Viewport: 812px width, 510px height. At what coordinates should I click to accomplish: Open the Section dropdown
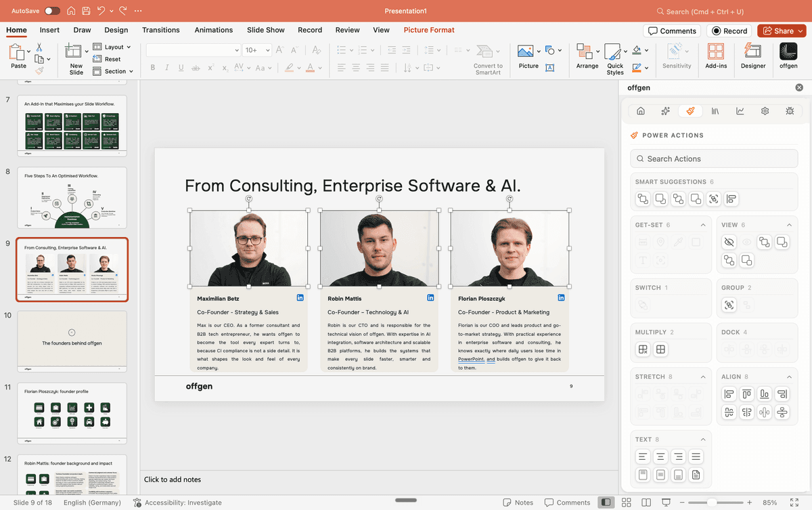113,71
